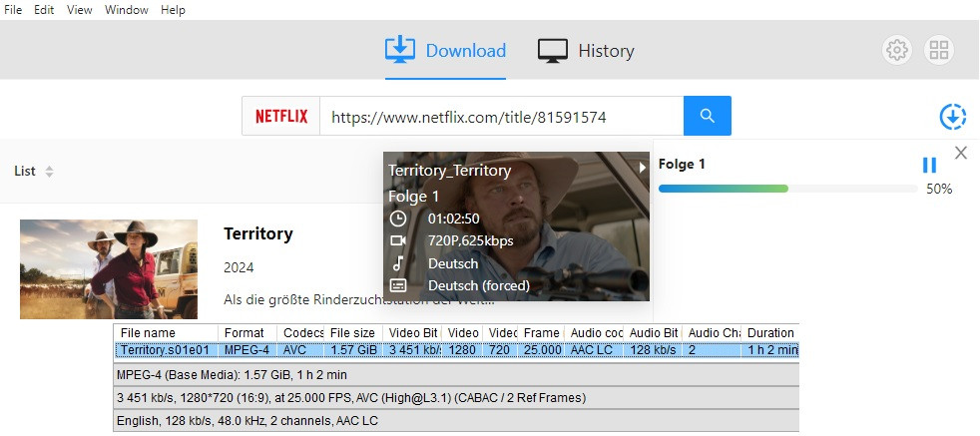Open the settings gear icon
Screen dimensions: 980x436
coord(897,50)
